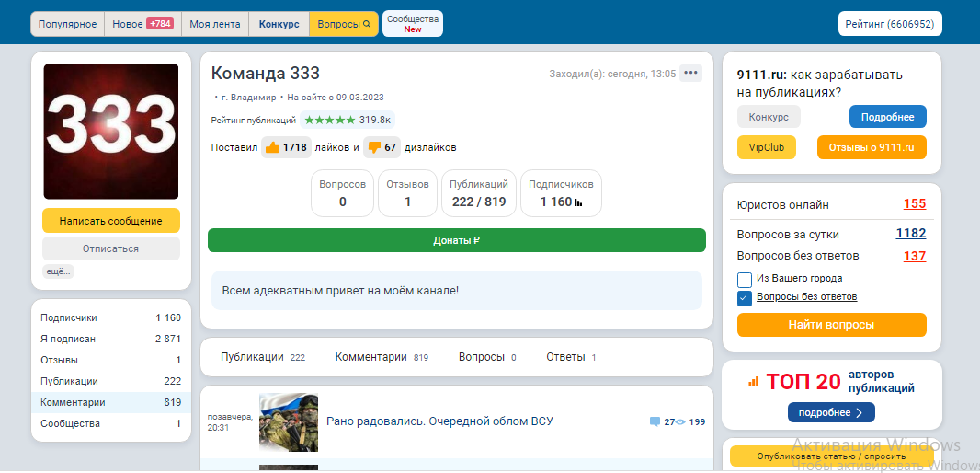Open Сообщества New section
The image size is (980, 473).
[413, 24]
